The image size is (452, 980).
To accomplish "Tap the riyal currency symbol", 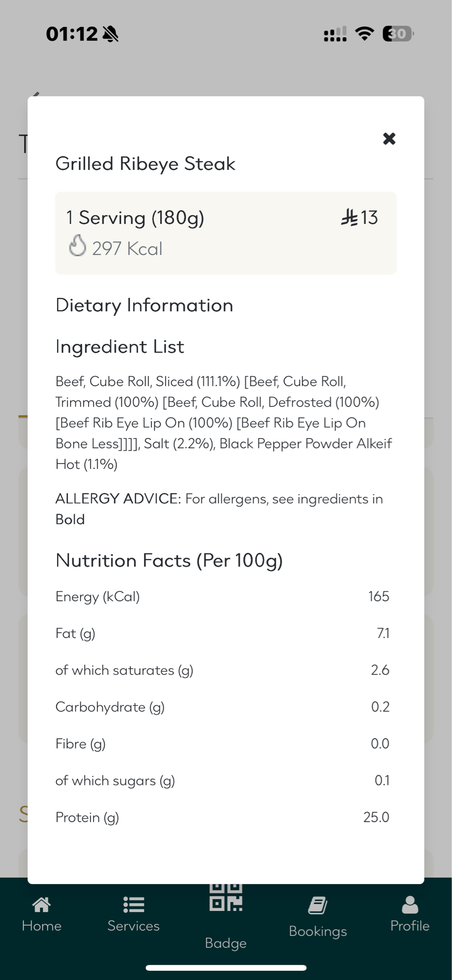I will [350, 217].
